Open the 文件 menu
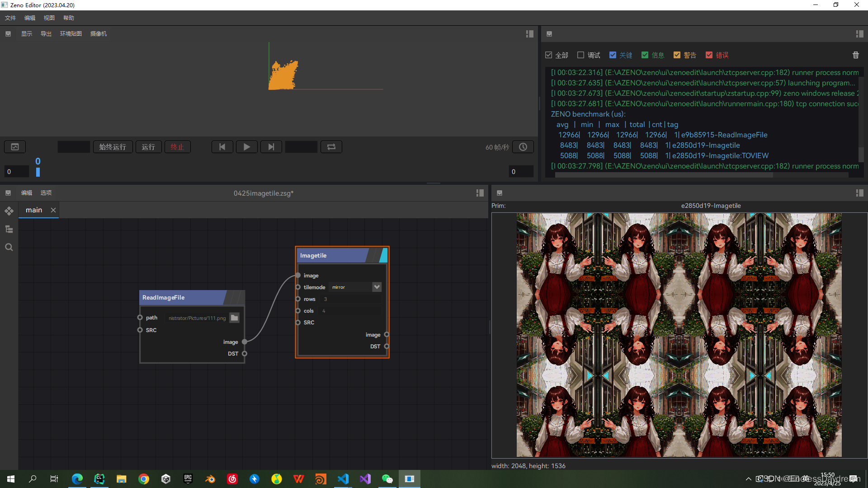This screenshot has width=868, height=488. click(10, 18)
